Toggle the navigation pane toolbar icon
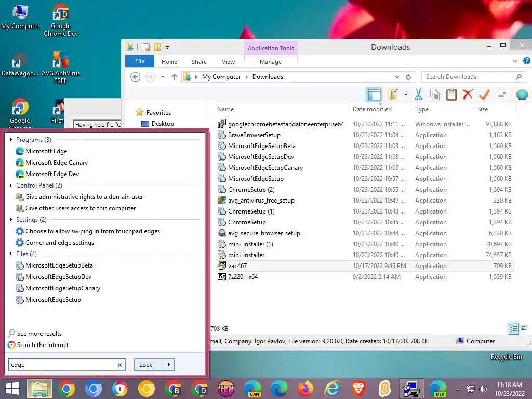The width and height of the screenshot is (532, 399). pyautogui.click(x=374, y=95)
